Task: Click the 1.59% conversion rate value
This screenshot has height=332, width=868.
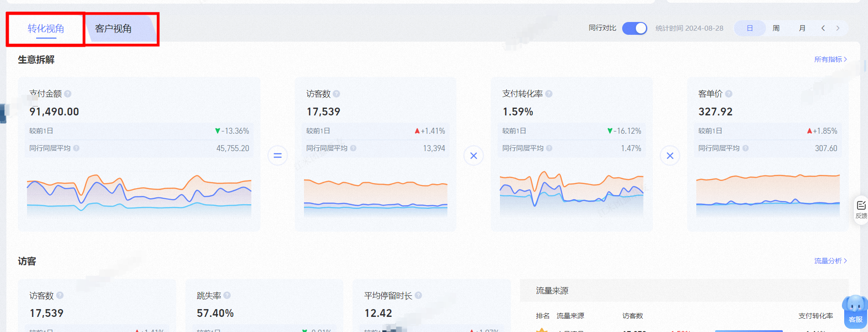Action: [518, 112]
